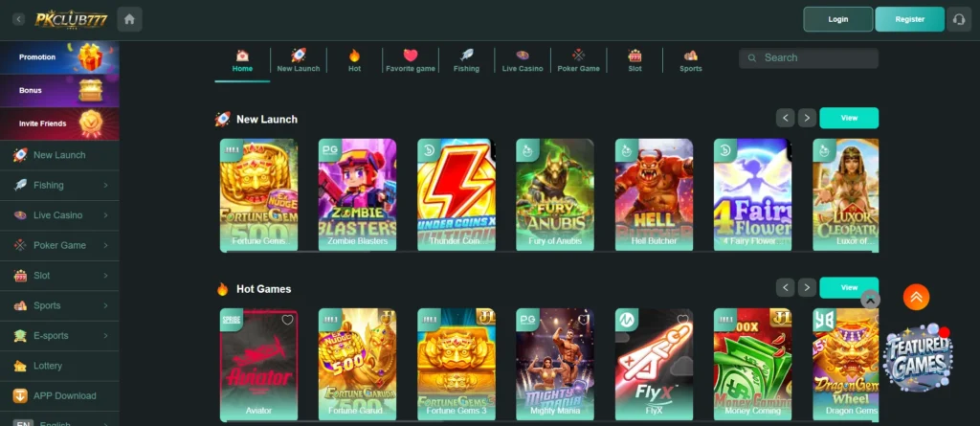
Task: Click the search magnifier icon
Action: [752, 57]
